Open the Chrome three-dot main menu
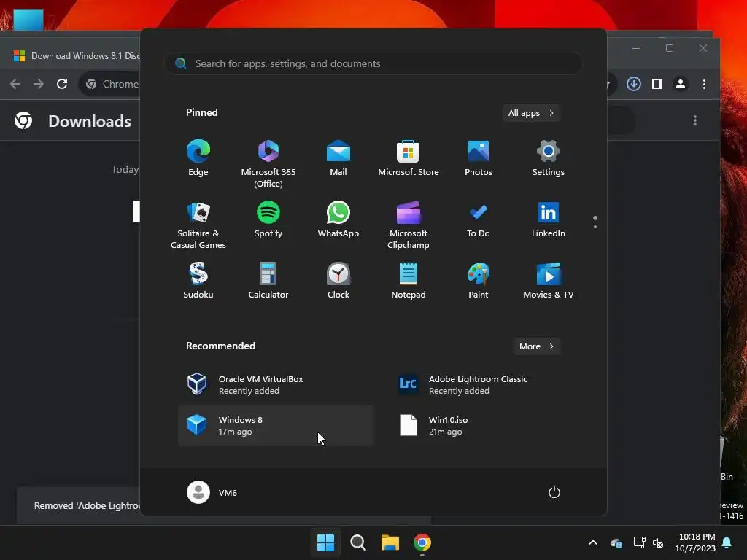This screenshot has width=747, height=560. coord(704,84)
